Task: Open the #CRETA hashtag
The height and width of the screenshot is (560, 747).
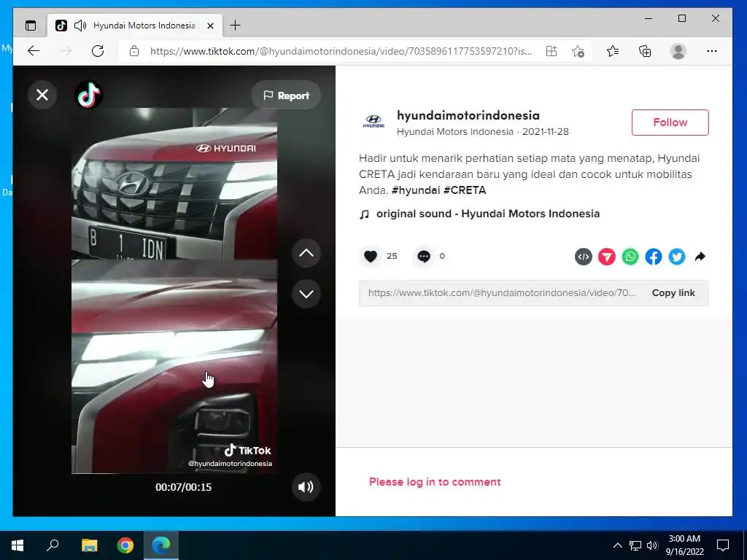Action: pyautogui.click(x=465, y=190)
